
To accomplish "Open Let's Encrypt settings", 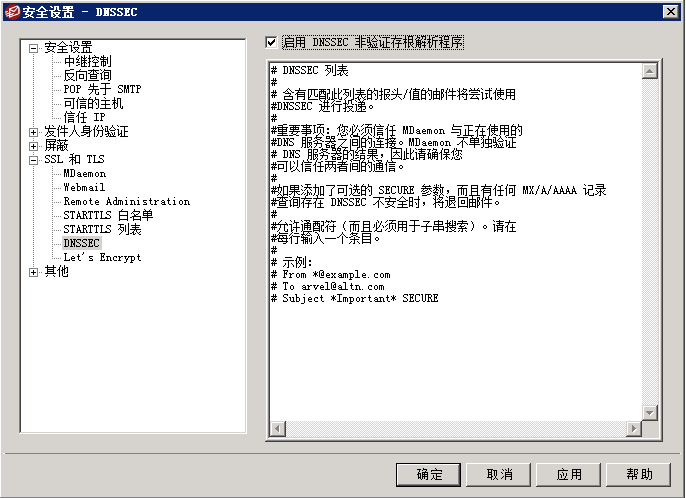I will click(102, 257).
